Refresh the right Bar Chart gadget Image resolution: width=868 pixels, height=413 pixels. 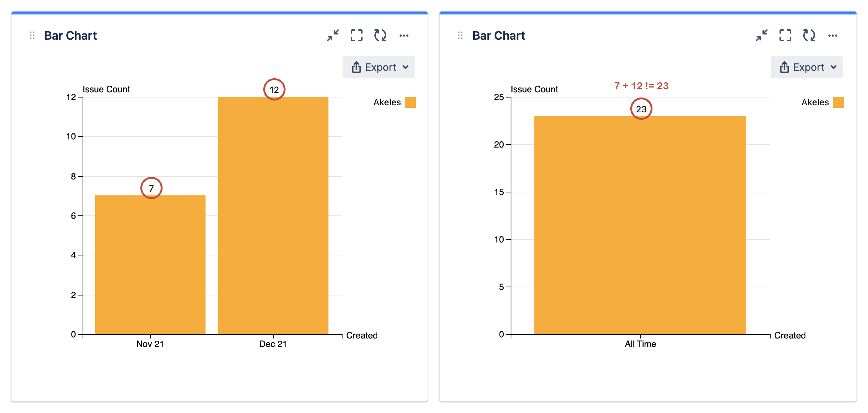point(809,36)
